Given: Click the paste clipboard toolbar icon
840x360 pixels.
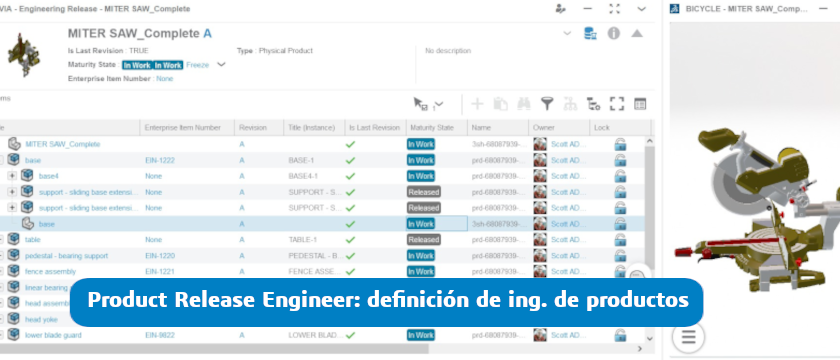Looking at the screenshot, I should coord(500,104).
